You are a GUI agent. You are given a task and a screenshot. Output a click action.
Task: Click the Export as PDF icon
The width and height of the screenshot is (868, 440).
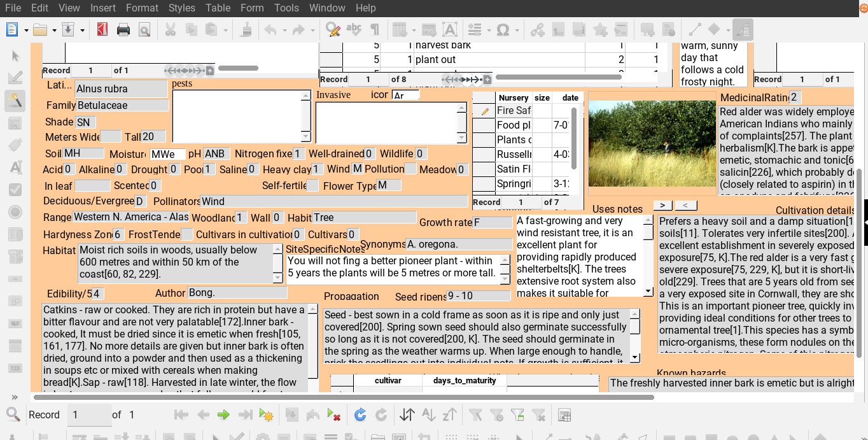pyautogui.click(x=102, y=29)
